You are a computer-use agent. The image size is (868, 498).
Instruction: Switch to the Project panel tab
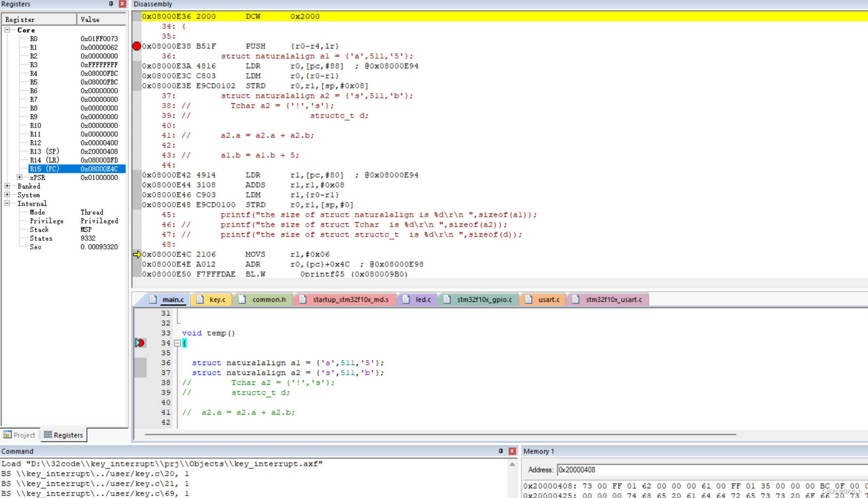coord(20,435)
